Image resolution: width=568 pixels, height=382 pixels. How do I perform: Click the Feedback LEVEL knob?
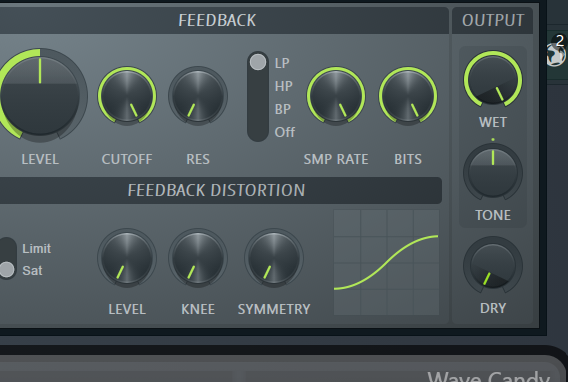pyautogui.click(x=40, y=95)
